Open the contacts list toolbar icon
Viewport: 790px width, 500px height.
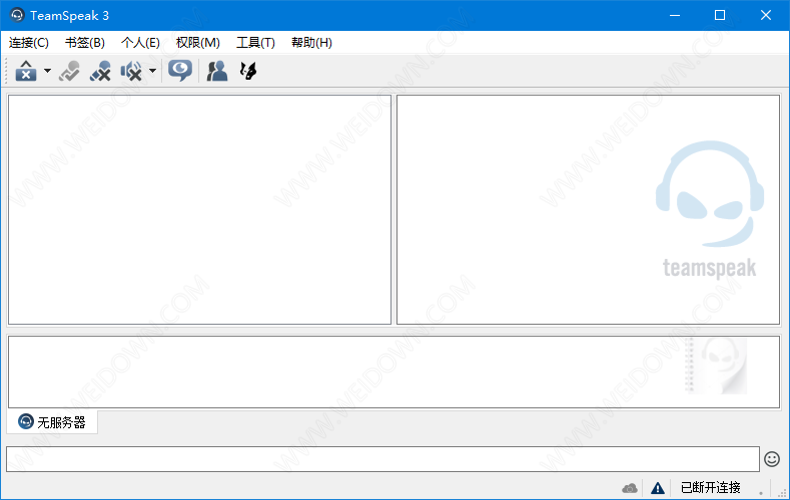tap(216, 71)
